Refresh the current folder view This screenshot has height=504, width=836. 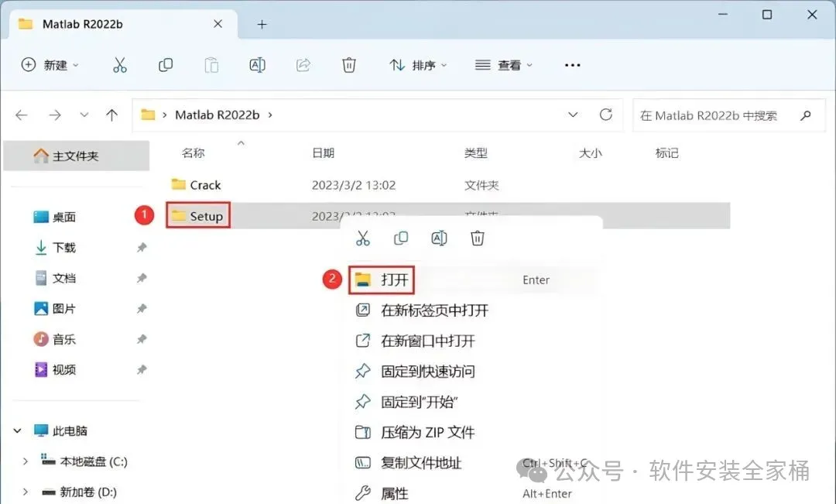pyautogui.click(x=605, y=115)
